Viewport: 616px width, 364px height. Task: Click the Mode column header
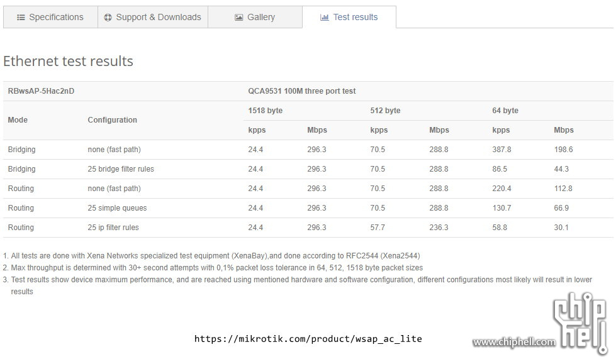[x=18, y=120]
